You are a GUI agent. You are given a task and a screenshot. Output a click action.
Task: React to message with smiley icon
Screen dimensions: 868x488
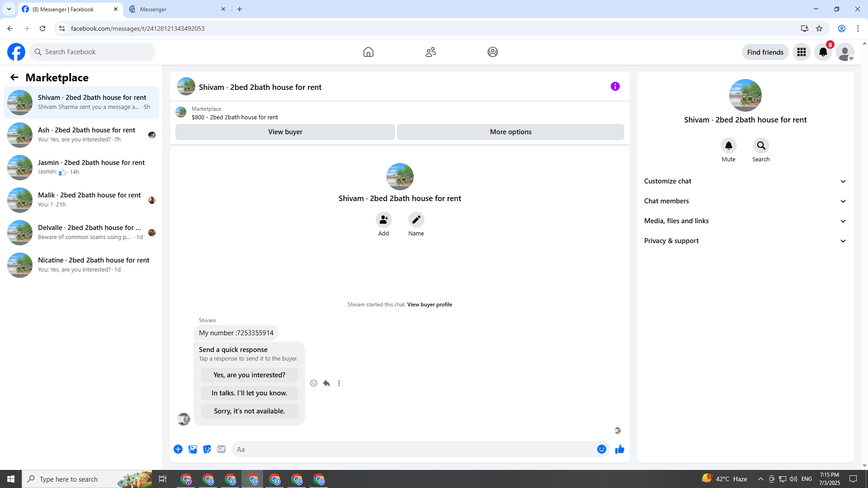(x=314, y=383)
